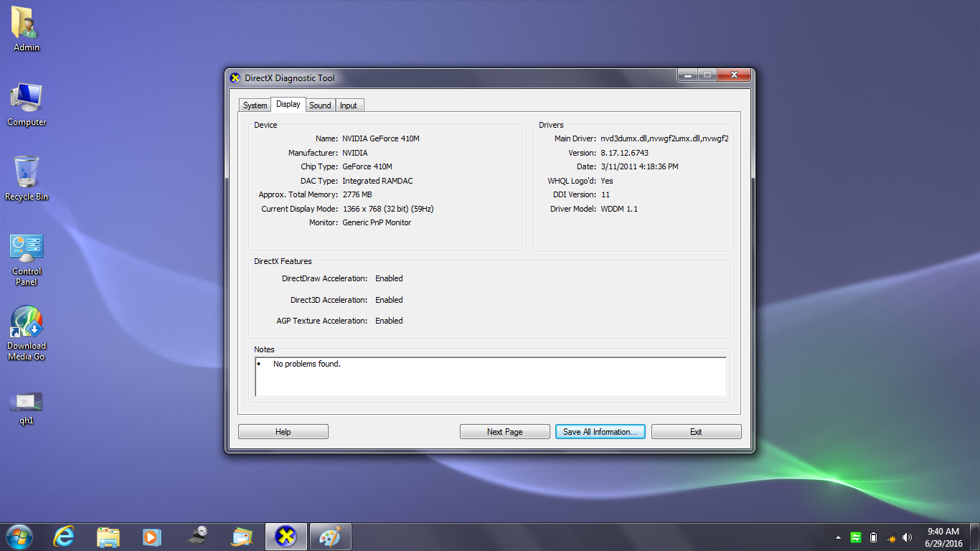The image size is (980, 551).
Task: Open Windows Explorer from taskbar
Action: pyautogui.click(x=108, y=536)
